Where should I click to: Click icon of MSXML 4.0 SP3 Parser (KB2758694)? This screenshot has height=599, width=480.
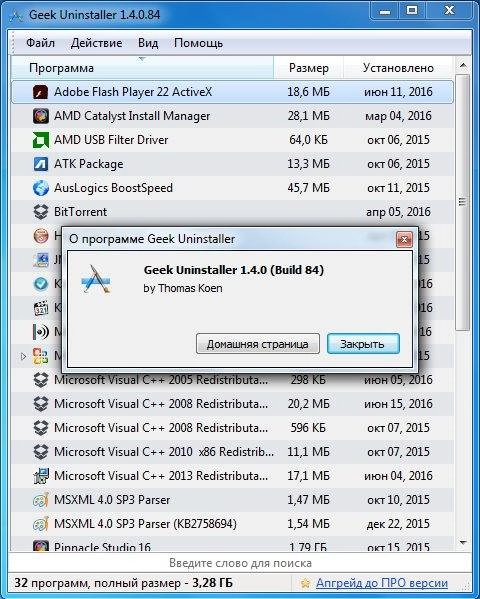pos(41,524)
